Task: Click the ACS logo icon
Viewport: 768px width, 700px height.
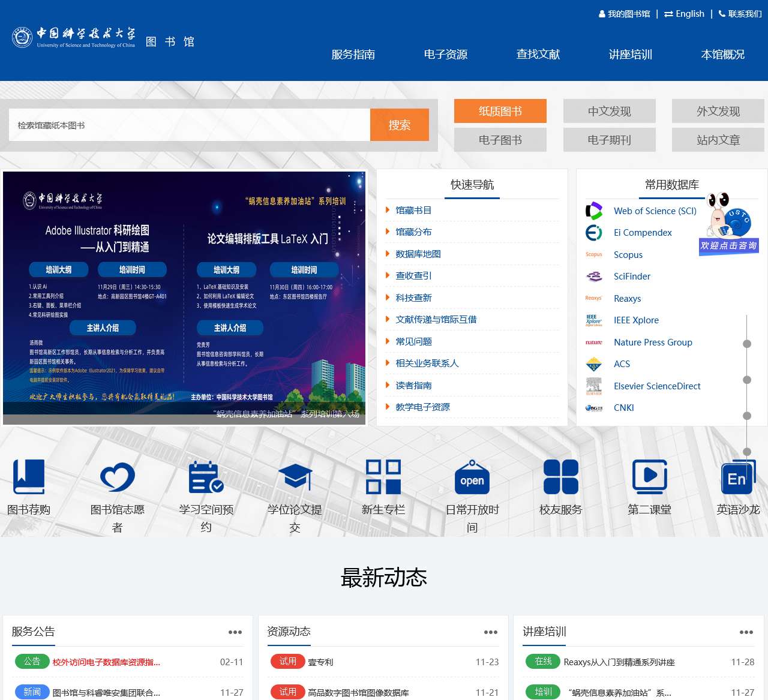Action: (594, 364)
